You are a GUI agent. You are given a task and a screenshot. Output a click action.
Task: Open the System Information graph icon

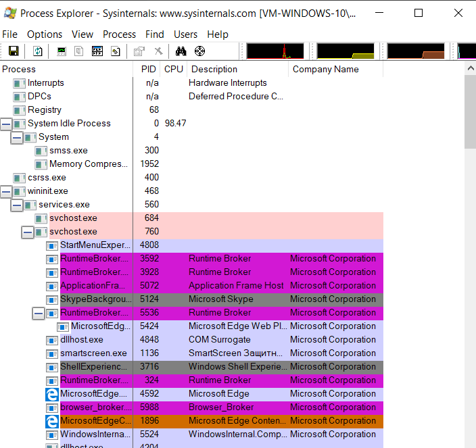coord(62,51)
